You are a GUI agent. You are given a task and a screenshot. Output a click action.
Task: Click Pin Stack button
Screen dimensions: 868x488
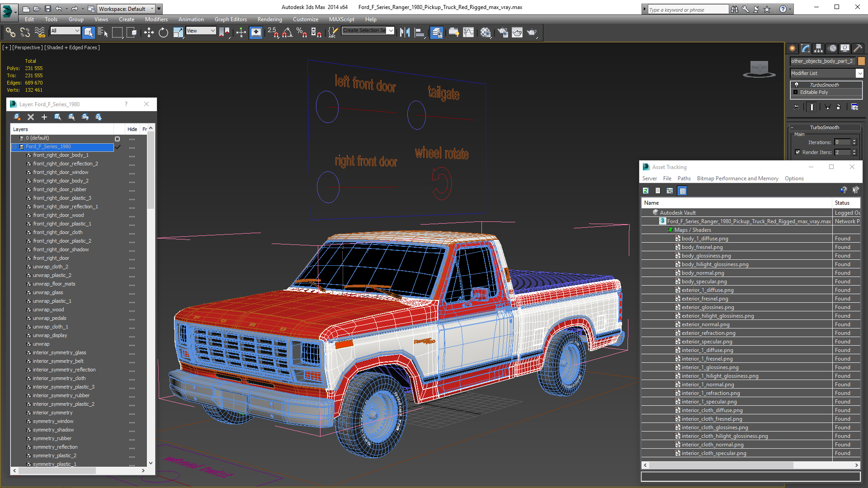click(796, 107)
